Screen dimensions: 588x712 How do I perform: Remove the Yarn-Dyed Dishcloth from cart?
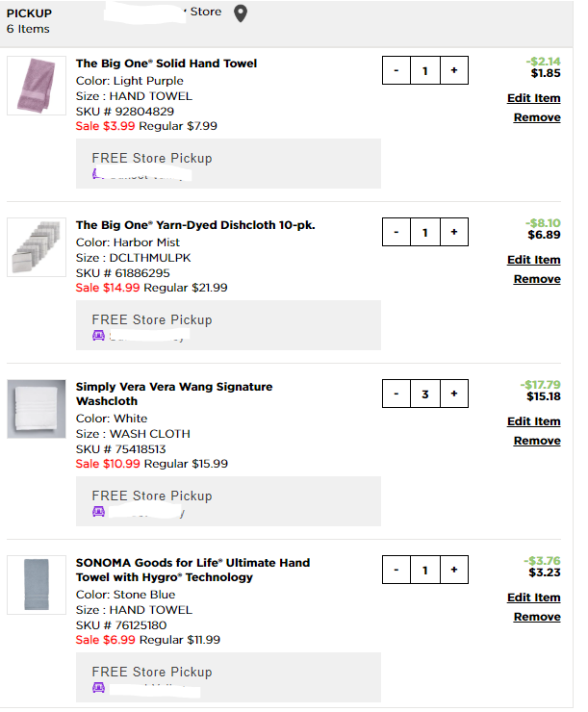click(537, 279)
